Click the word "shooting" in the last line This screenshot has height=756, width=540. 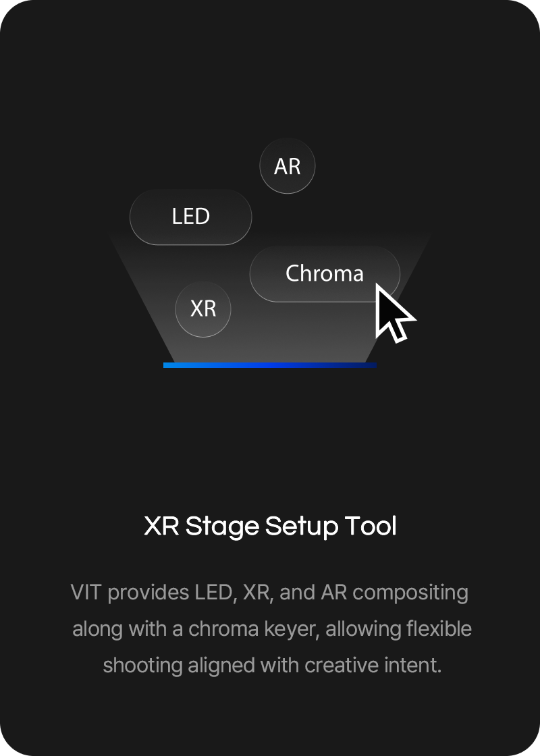click(142, 666)
